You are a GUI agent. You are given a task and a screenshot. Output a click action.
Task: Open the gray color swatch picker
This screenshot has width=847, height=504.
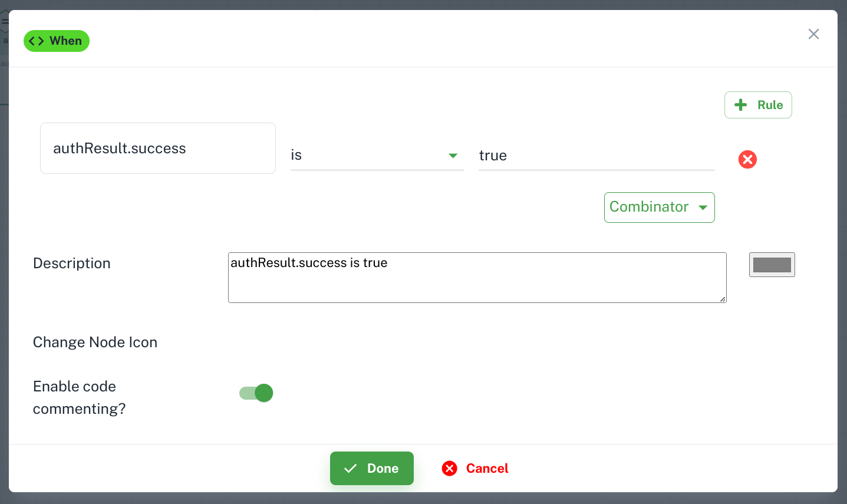772,265
